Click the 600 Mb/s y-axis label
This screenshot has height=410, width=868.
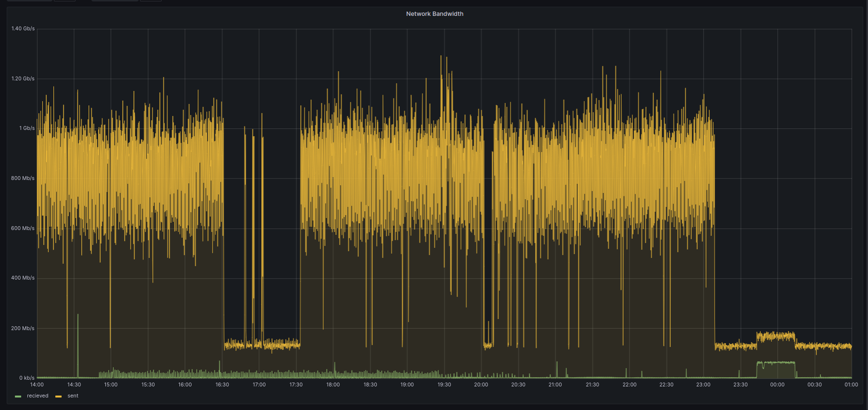click(23, 229)
